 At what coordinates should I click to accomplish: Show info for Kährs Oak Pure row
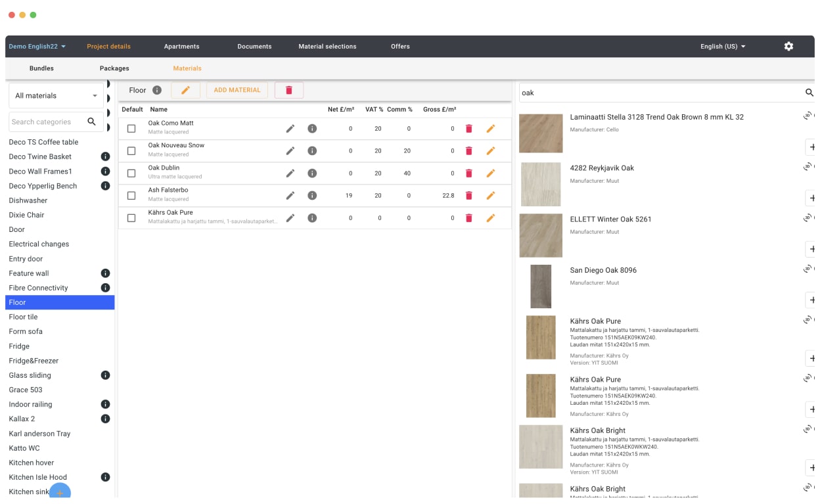[x=312, y=218]
